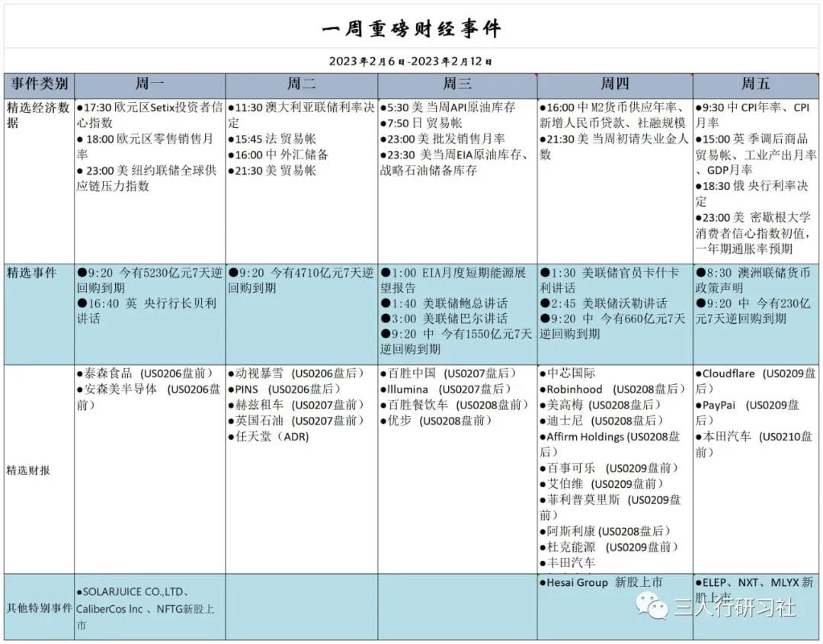Select PINS (US0206盘后) entry
The image size is (823, 644).
coord(284,389)
